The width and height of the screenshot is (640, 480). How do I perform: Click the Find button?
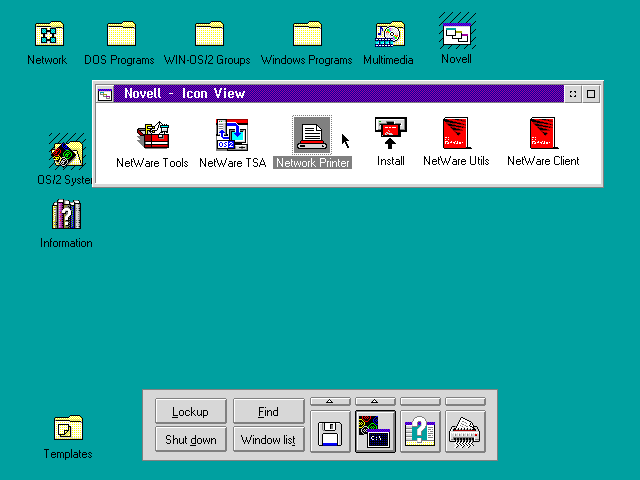click(269, 411)
